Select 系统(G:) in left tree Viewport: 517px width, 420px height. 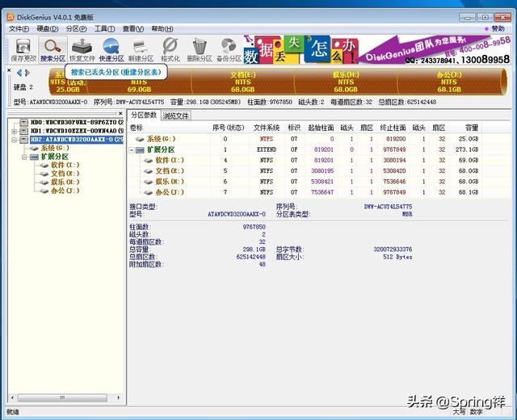(x=55, y=148)
